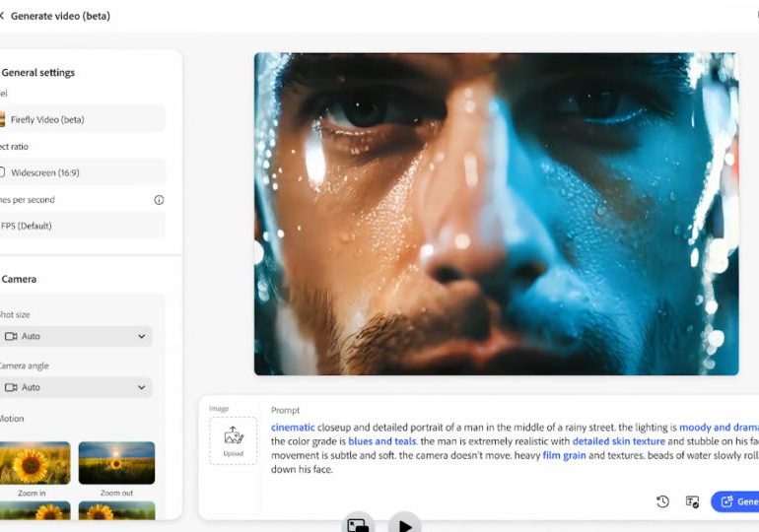Click the camera icon in Shot size dropdown

click(11, 336)
